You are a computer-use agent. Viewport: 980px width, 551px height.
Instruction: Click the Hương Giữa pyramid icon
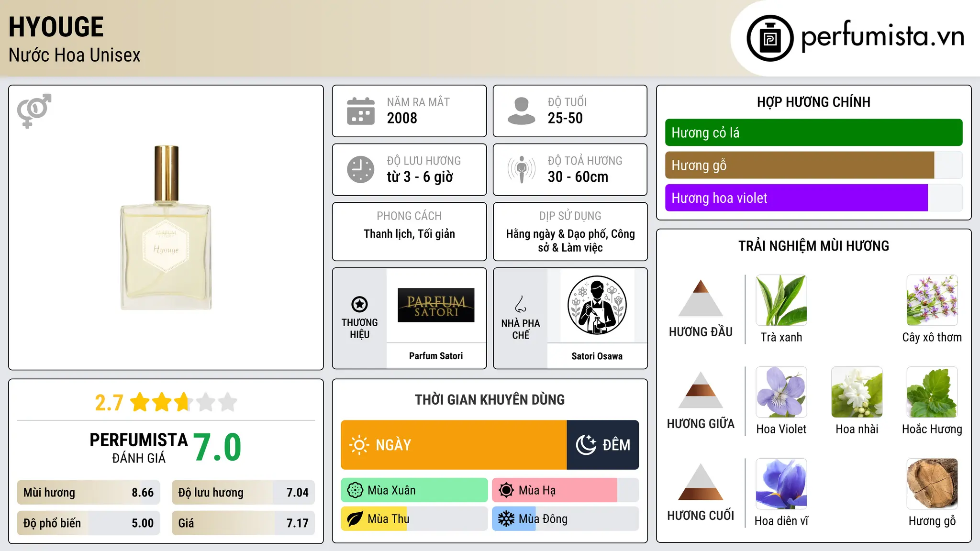point(701,390)
